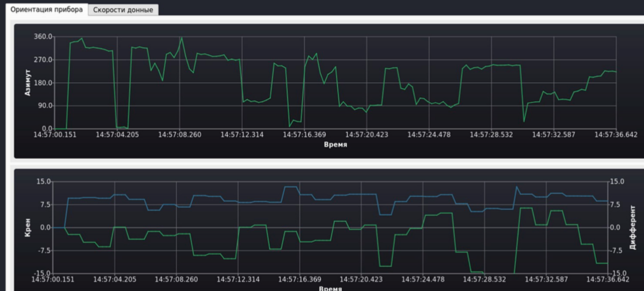Click 14:57:32.587 under the Крен chart
The width and height of the screenshot is (644, 291).
tap(546, 280)
